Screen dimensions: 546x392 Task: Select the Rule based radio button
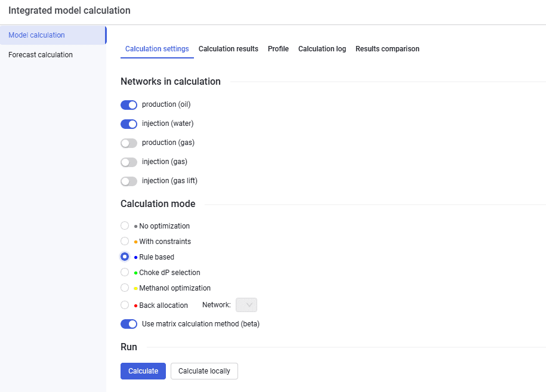[125, 257]
